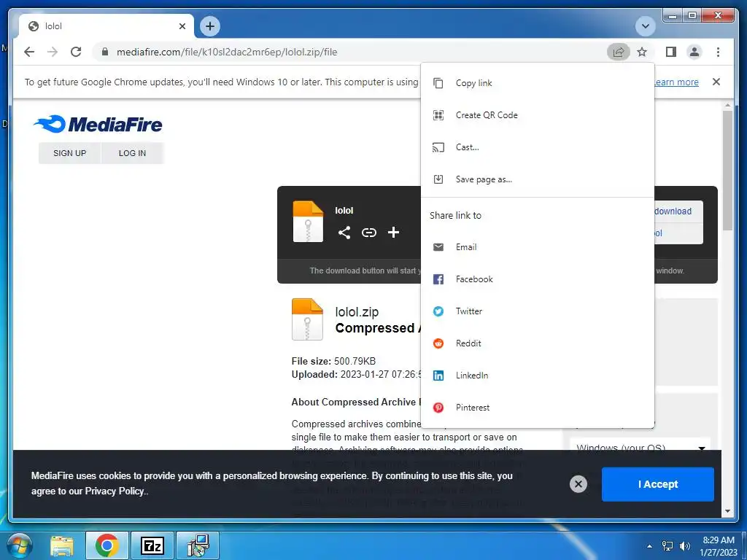Click the address bar URL
The height and width of the screenshot is (560, 747).
[x=227, y=52]
